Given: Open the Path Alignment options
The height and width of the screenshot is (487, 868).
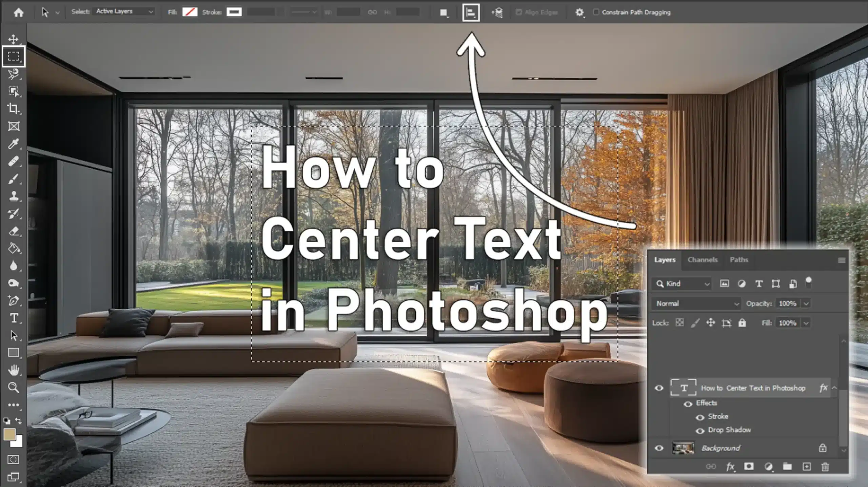Looking at the screenshot, I should pyautogui.click(x=471, y=13).
